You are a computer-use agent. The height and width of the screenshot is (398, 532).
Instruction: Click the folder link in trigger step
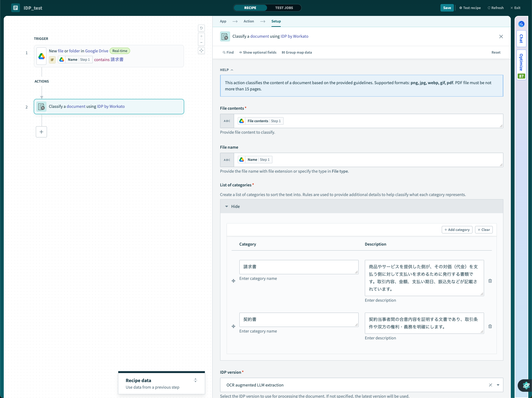tap(74, 51)
